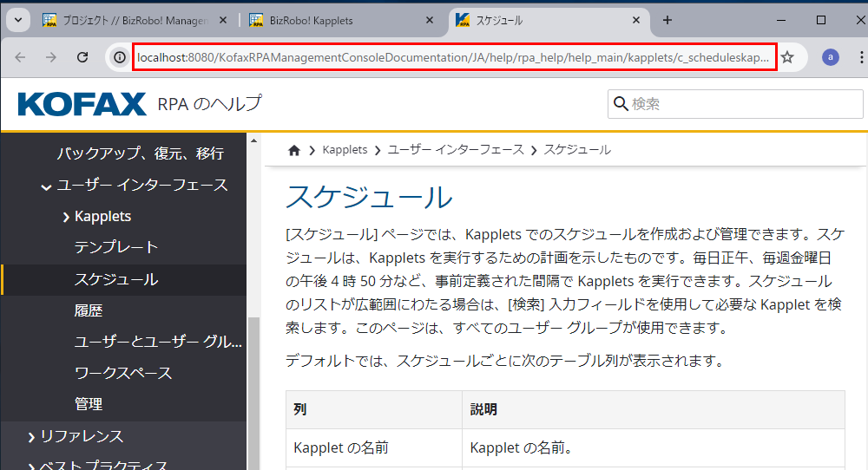Maximize the browser window
868x470 pixels.
(821, 21)
